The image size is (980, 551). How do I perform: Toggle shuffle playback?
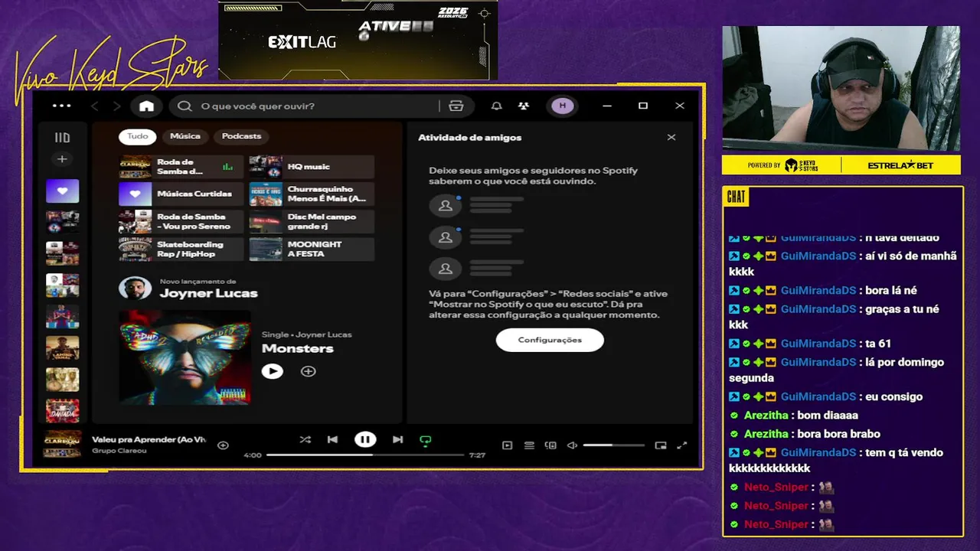click(305, 439)
